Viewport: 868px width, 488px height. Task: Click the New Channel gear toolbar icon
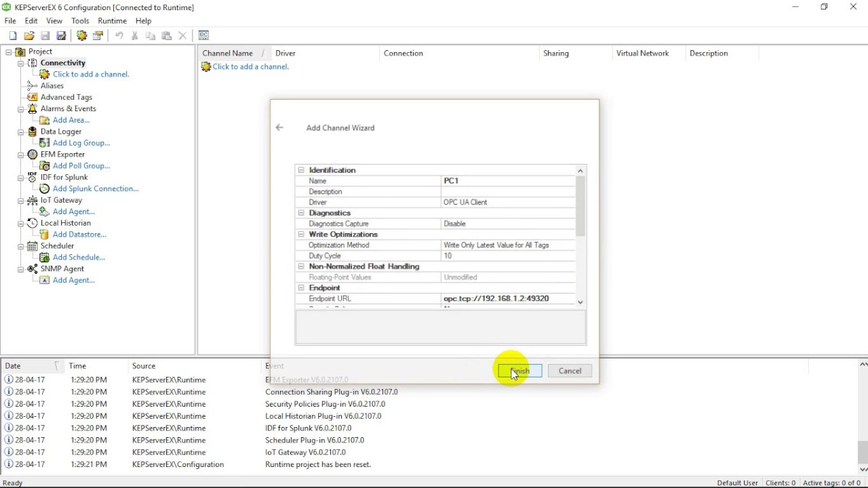pos(82,36)
